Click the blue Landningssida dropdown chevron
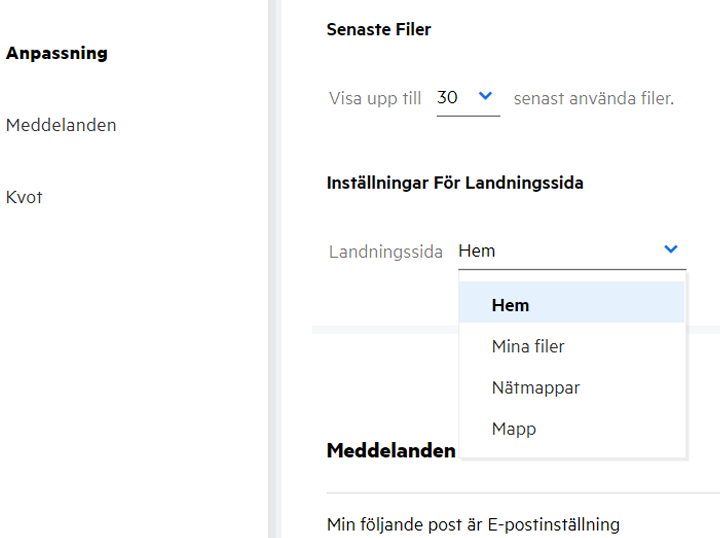 tap(671, 250)
